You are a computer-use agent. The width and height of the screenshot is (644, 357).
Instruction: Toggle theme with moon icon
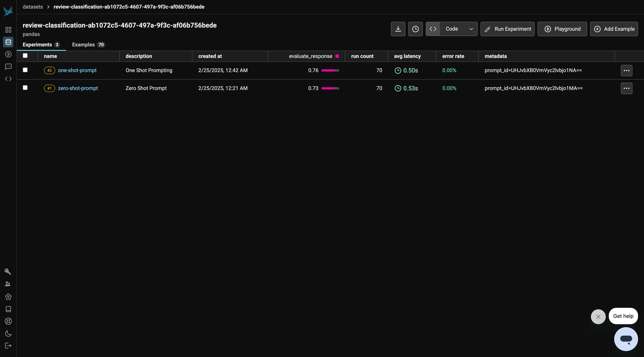8,334
